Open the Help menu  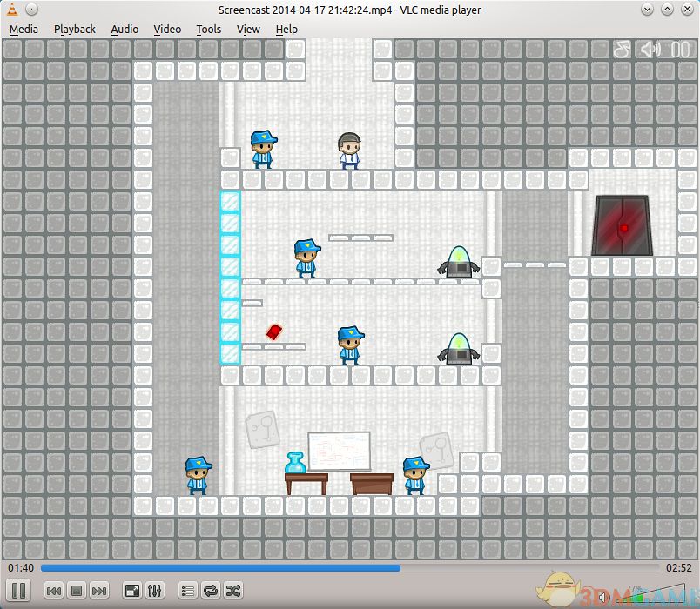[x=286, y=29]
